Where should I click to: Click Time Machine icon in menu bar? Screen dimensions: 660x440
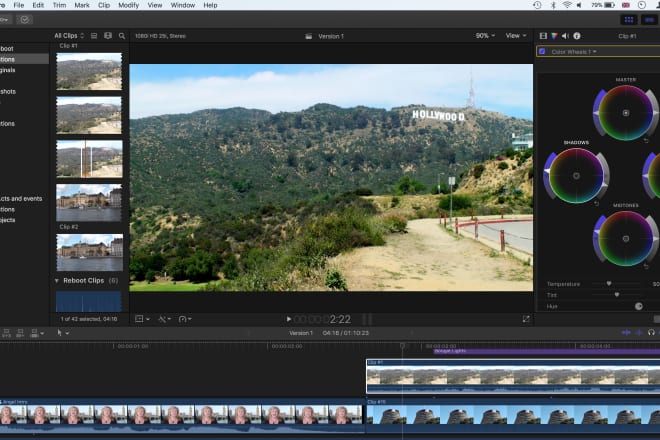click(x=537, y=5)
